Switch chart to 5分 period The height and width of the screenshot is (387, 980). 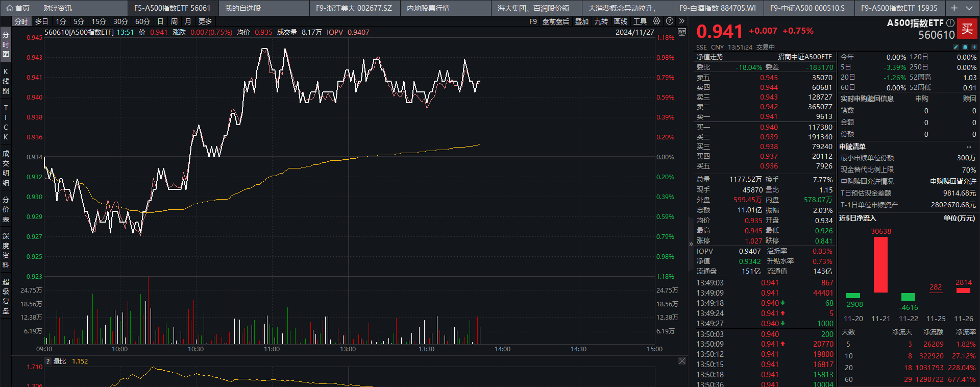(x=79, y=21)
